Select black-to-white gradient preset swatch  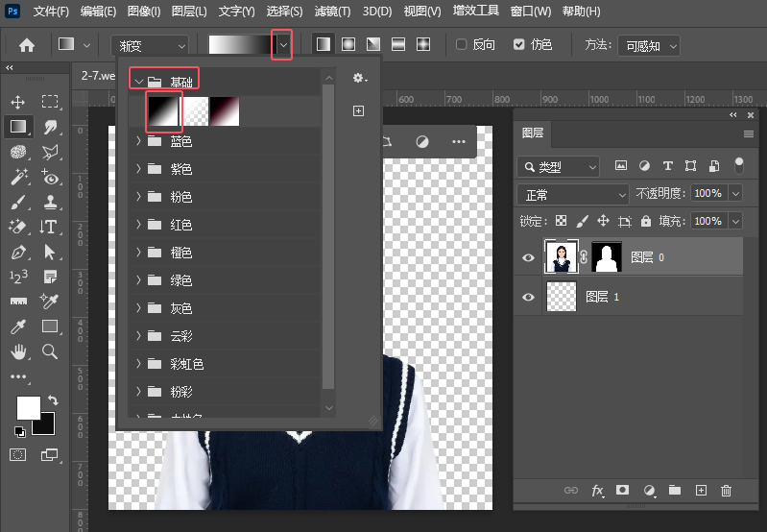pyautogui.click(x=163, y=111)
